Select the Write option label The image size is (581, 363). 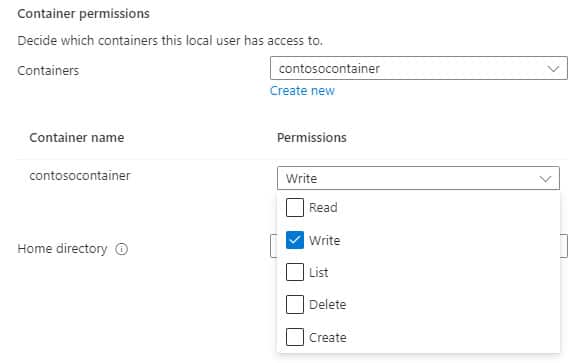[325, 240]
